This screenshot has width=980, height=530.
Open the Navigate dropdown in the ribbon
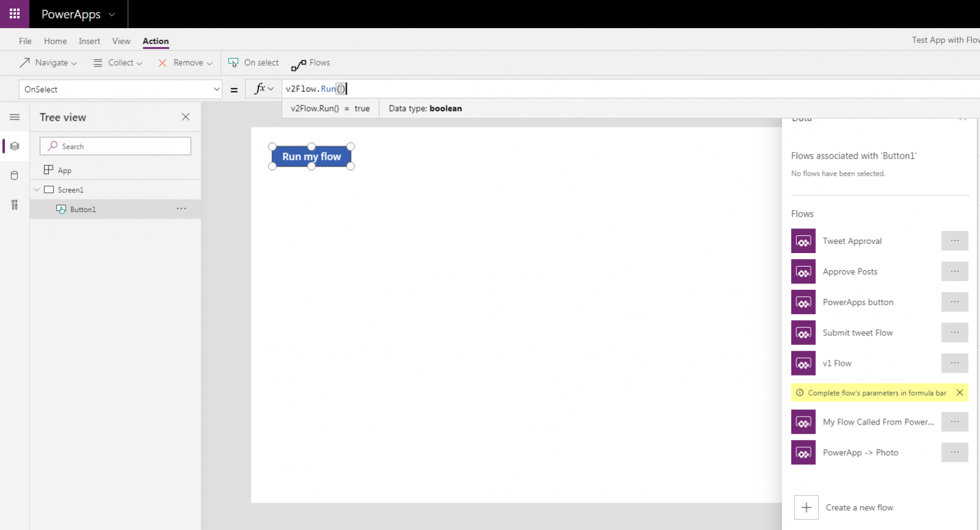[x=48, y=62]
